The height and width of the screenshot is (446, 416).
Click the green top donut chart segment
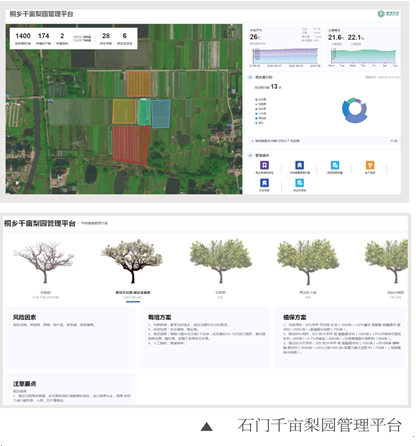coord(351,100)
